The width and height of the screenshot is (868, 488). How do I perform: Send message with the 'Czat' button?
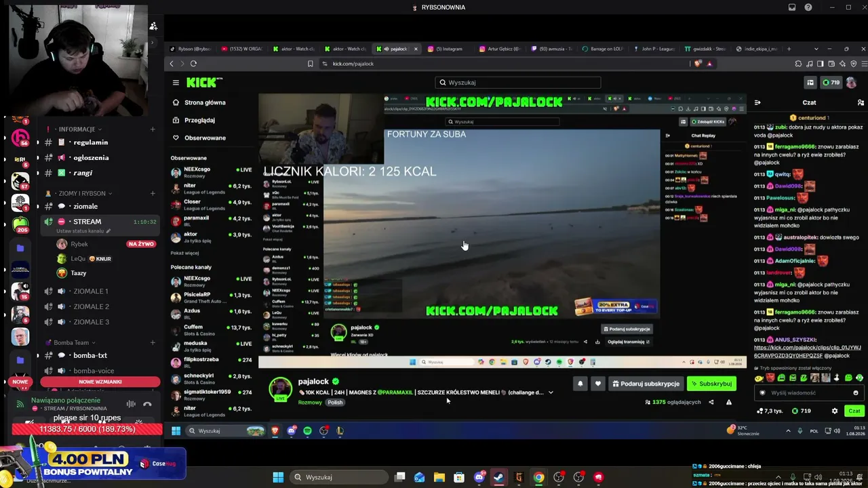854,411
